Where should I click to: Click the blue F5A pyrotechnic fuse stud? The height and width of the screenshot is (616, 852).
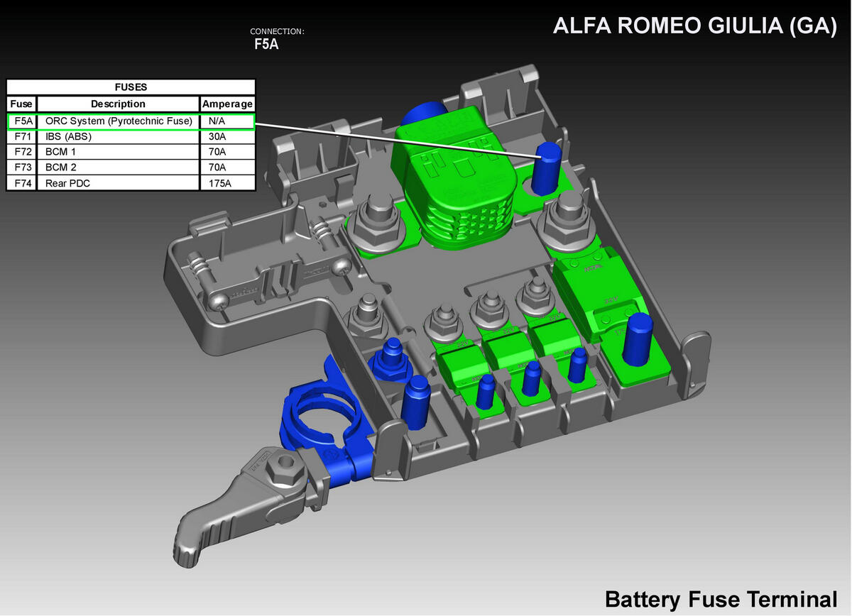tap(549, 167)
